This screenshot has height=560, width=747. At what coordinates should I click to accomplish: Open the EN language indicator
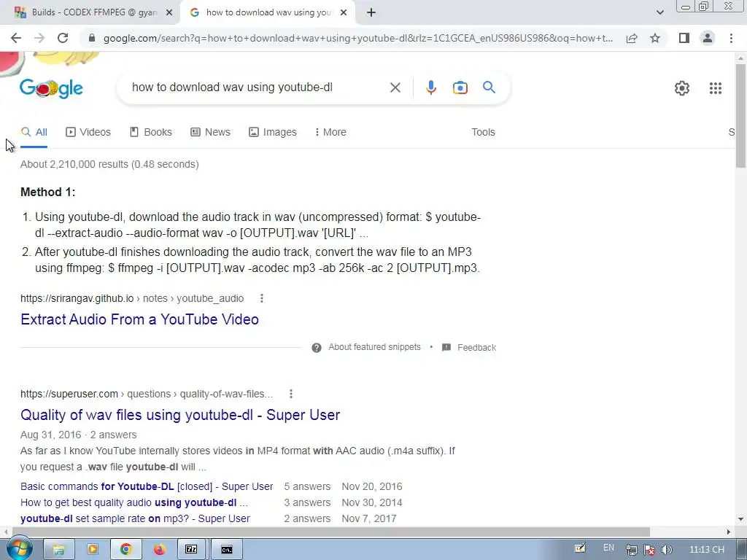click(x=608, y=548)
